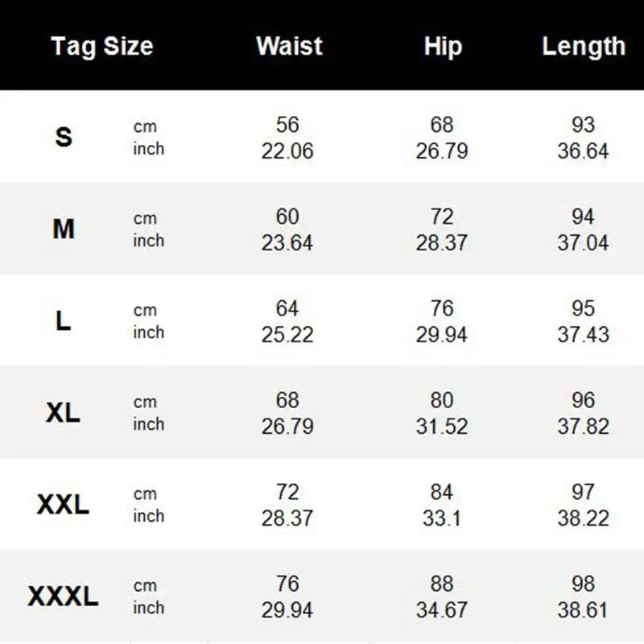644x644 pixels.
Task: Select the L size label
Action: tap(64, 321)
